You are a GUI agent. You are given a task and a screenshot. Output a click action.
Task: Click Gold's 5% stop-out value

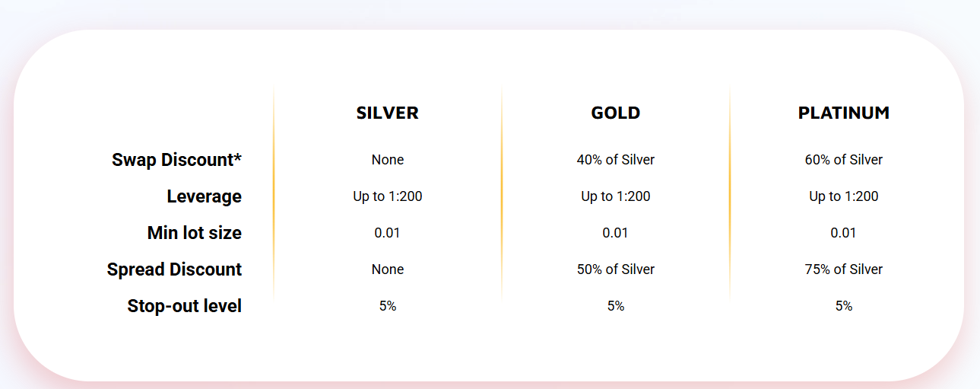tap(616, 306)
